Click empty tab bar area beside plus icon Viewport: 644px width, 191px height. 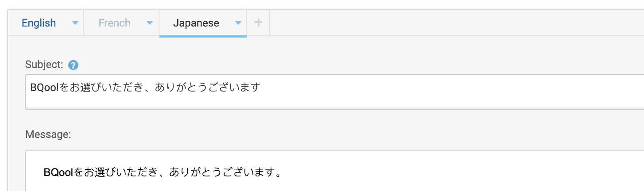pyautogui.click(x=456, y=23)
